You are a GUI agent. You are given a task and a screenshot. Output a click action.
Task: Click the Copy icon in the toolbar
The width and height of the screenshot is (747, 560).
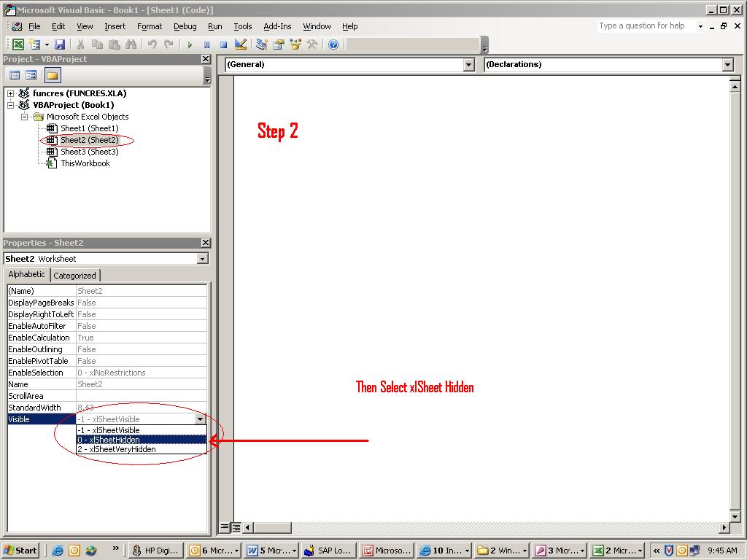coord(97,44)
